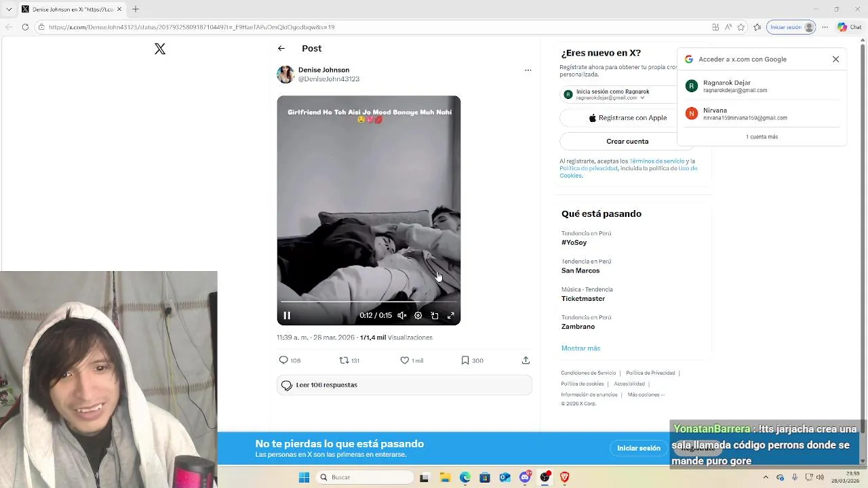868x488 pixels.
Task: Open Copilot Chat
Action: coord(850,27)
